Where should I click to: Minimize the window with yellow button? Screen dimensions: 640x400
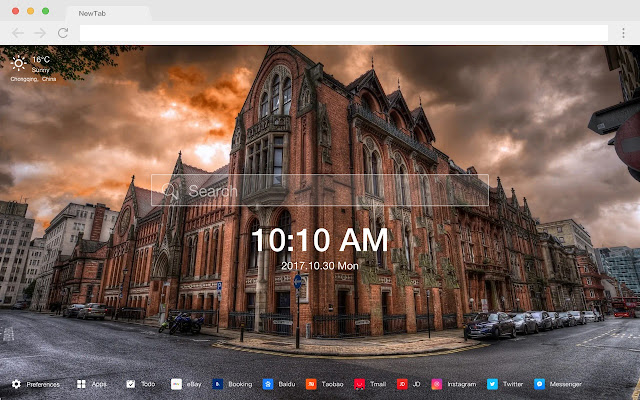pos(31,11)
